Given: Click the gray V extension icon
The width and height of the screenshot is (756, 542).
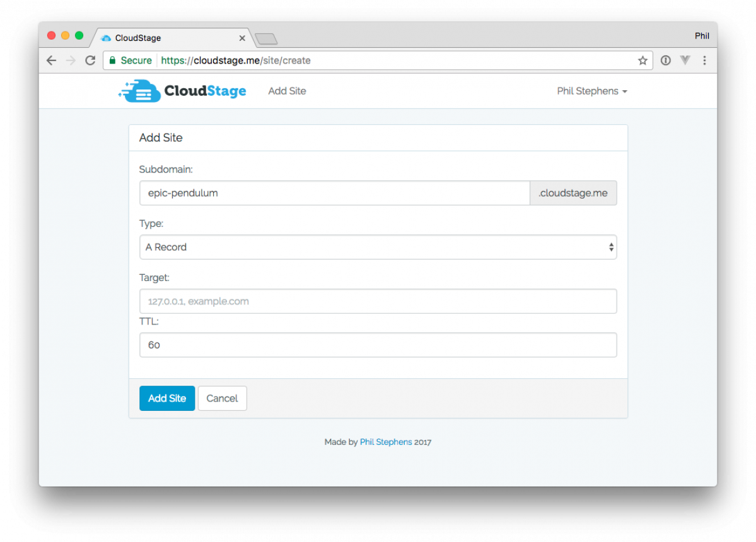Looking at the screenshot, I should click(685, 61).
